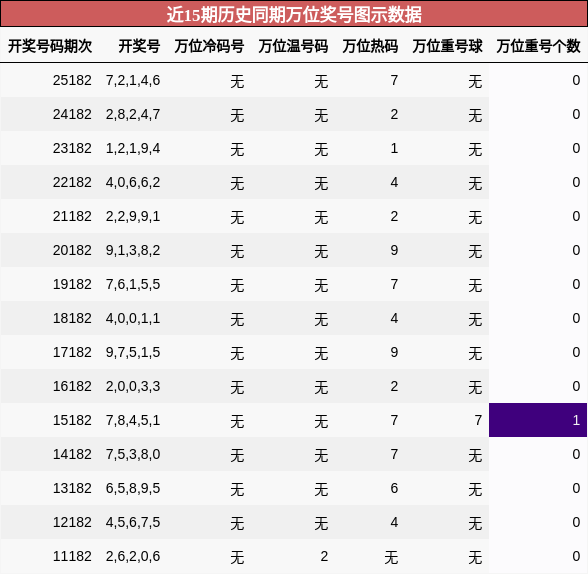Click the 万位温号码 column header
Screen dimensions: 588x574
pos(293,46)
